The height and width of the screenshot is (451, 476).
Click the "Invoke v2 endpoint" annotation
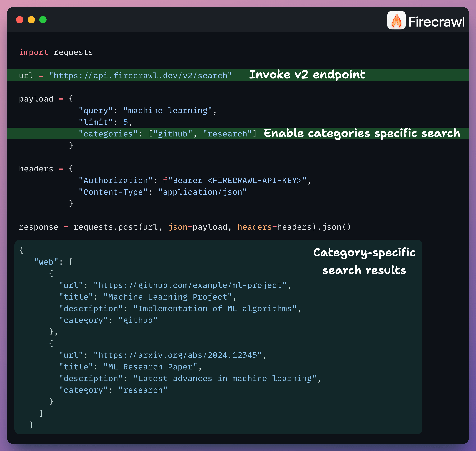[307, 74]
